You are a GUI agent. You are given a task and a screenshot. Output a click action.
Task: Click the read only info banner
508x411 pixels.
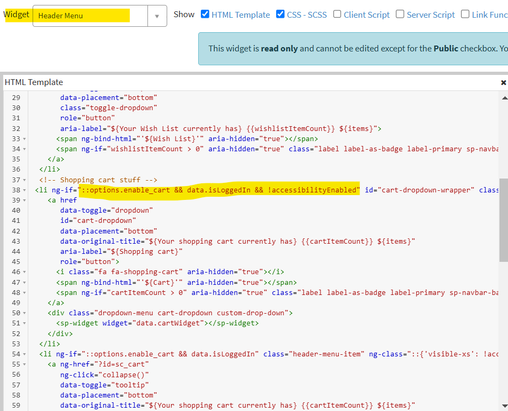pyautogui.click(x=353, y=49)
